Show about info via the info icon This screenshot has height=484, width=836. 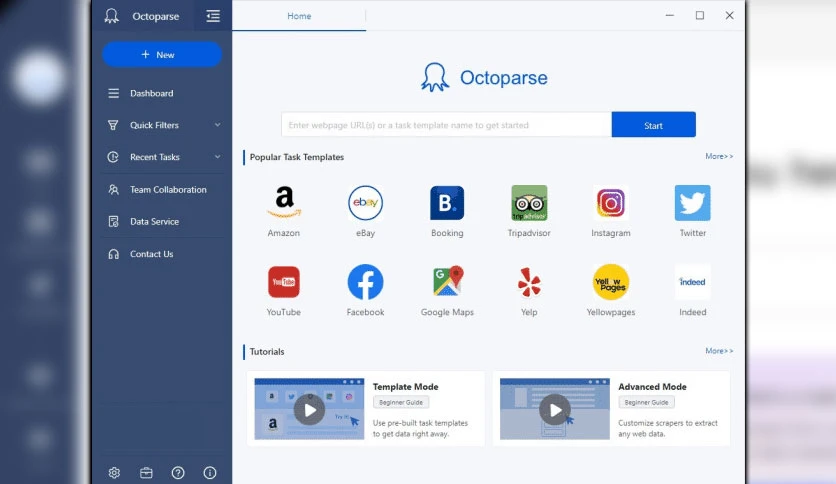[x=210, y=473]
